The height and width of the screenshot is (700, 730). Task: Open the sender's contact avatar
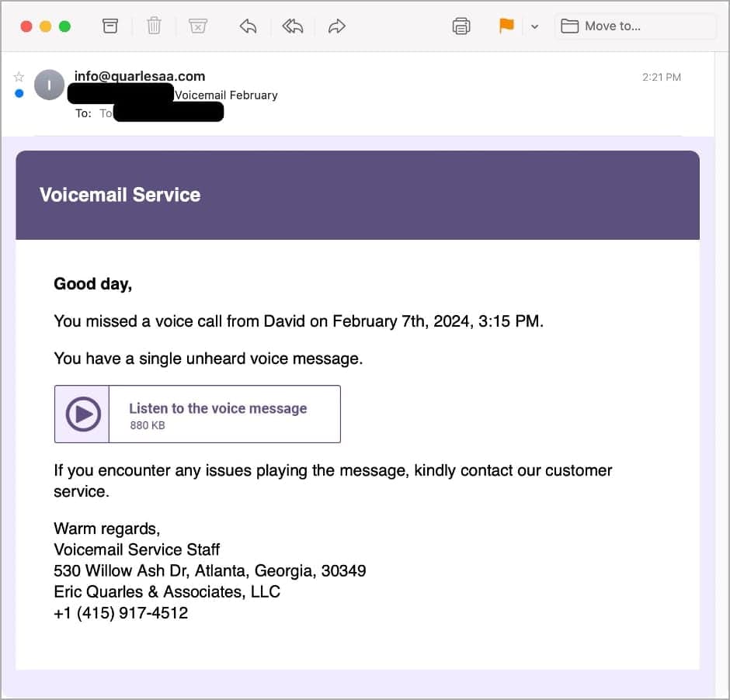click(49, 85)
